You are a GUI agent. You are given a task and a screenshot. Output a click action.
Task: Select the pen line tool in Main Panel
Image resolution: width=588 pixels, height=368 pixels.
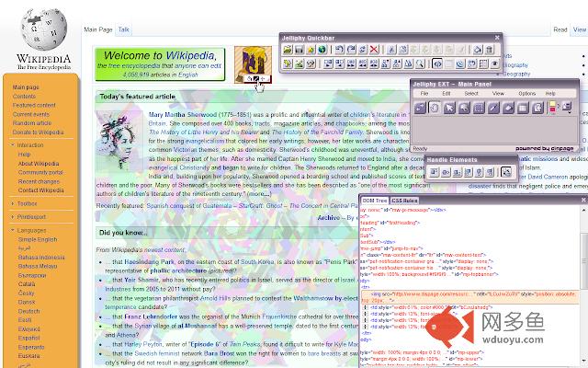(493, 109)
